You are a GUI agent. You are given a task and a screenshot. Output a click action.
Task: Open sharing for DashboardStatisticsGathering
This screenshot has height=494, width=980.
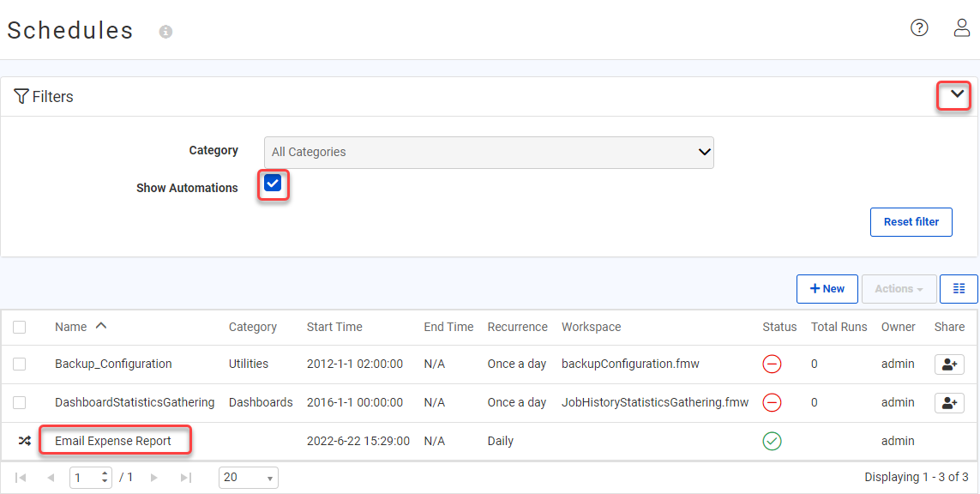949,402
